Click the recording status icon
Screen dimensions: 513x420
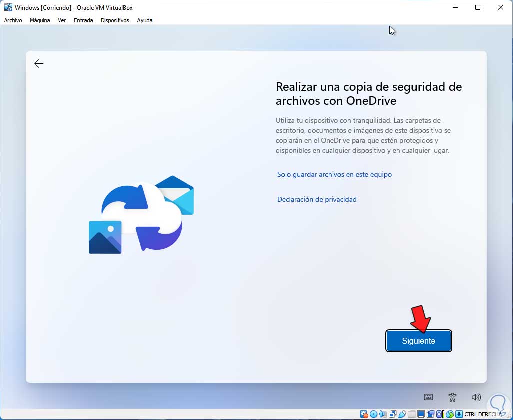coord(430,414)
